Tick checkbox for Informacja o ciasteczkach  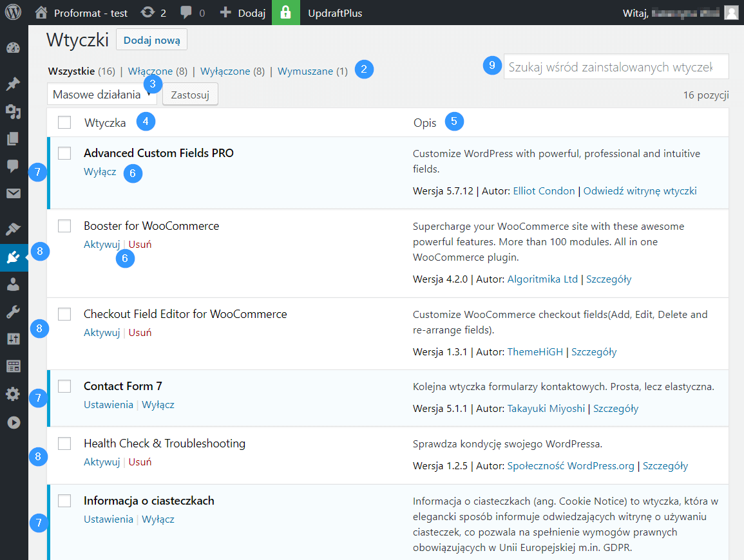tap(64, 501)
